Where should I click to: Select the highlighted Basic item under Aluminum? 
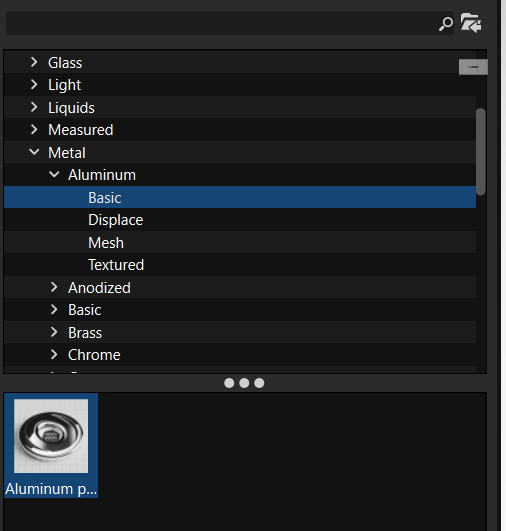tap(240, 197)
